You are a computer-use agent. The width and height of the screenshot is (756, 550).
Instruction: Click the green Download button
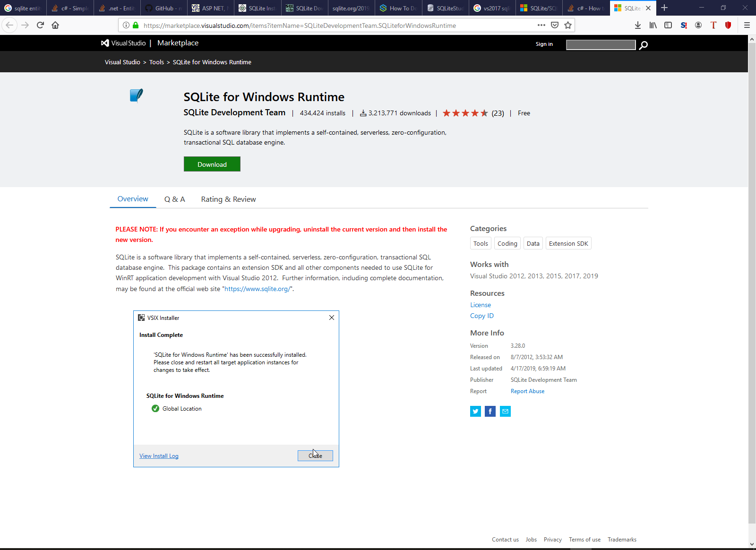tap(212, 164)
